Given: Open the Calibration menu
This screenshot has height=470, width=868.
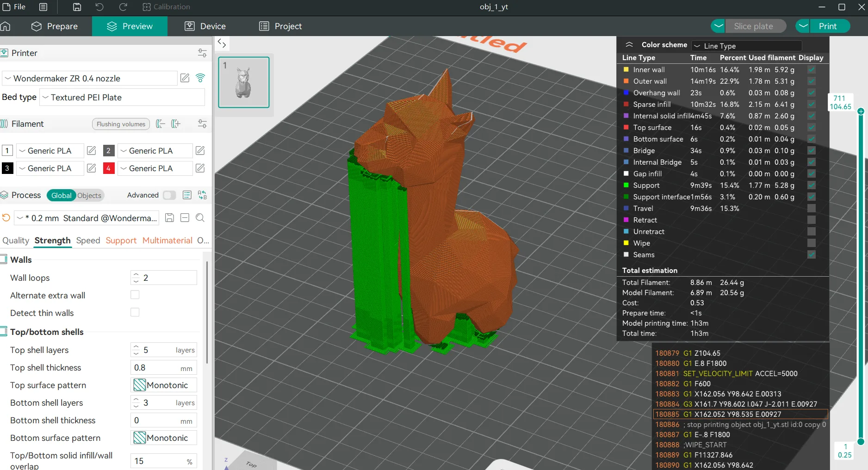Looking at the screenshot, I should [x=166, y=7].
